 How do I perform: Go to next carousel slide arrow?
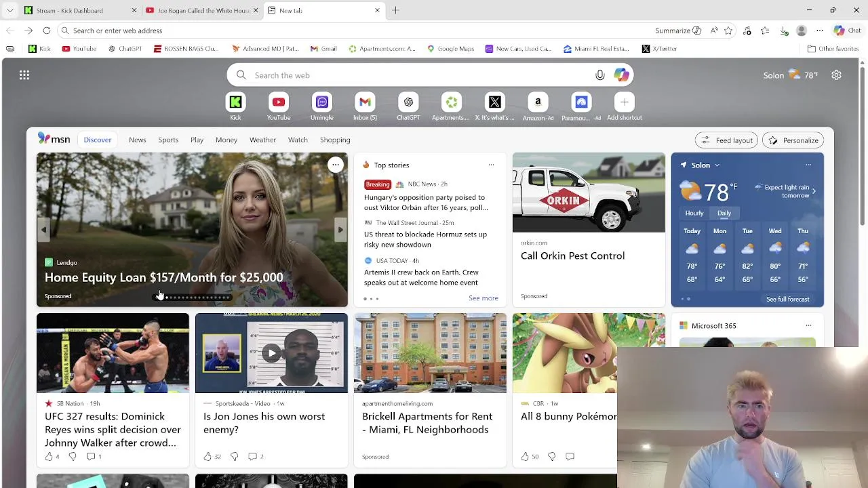pyautogui.click(x=340, y=230)
